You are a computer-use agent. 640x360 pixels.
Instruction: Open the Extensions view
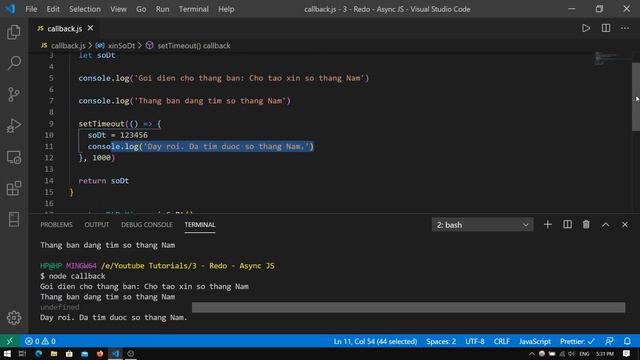point(14,188)
